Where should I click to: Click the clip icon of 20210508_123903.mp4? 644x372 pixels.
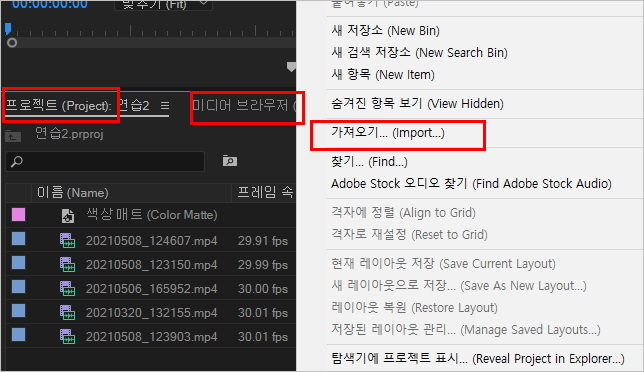click(67, 336)
